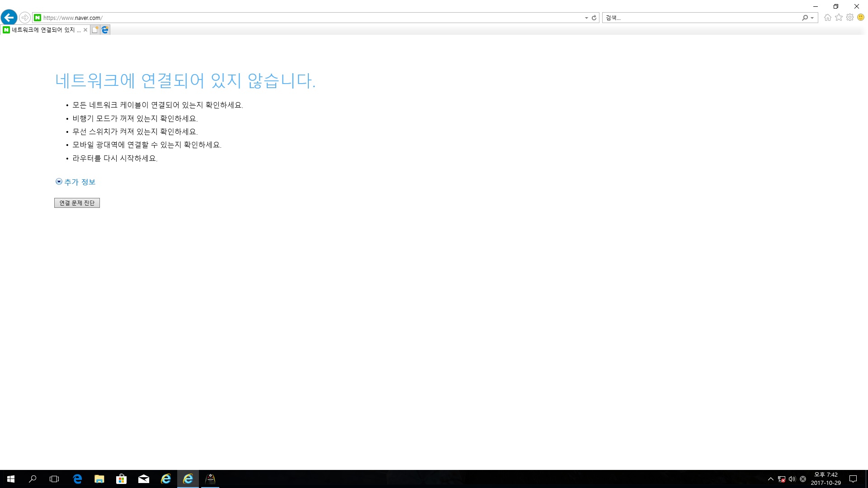868x488 pixels.
Task: Refresh the page with the reload icon
Action: coord(594,18)
